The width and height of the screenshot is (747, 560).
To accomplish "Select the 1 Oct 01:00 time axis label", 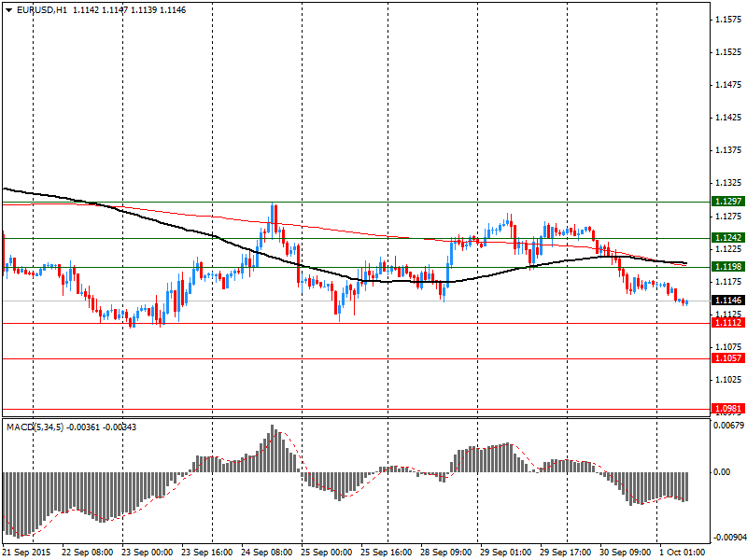I will pos(683,553).
